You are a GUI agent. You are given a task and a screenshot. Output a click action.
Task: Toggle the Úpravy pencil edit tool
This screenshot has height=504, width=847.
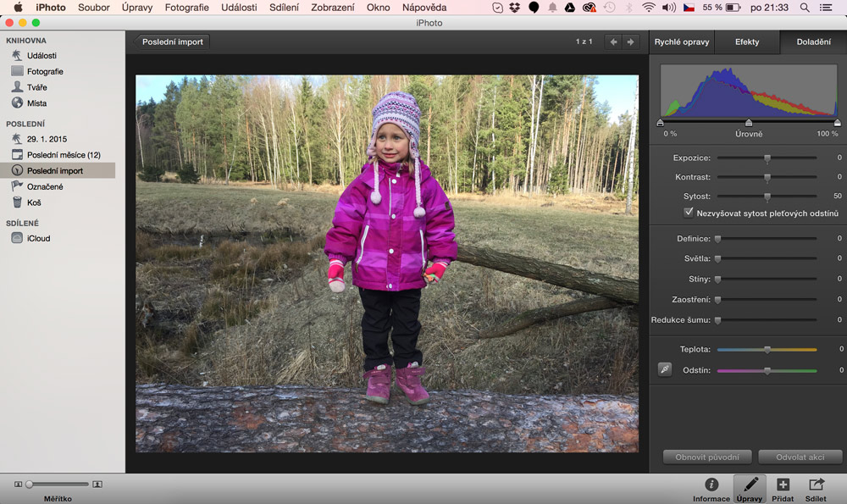pyautogui.click(x=749, y=485)
